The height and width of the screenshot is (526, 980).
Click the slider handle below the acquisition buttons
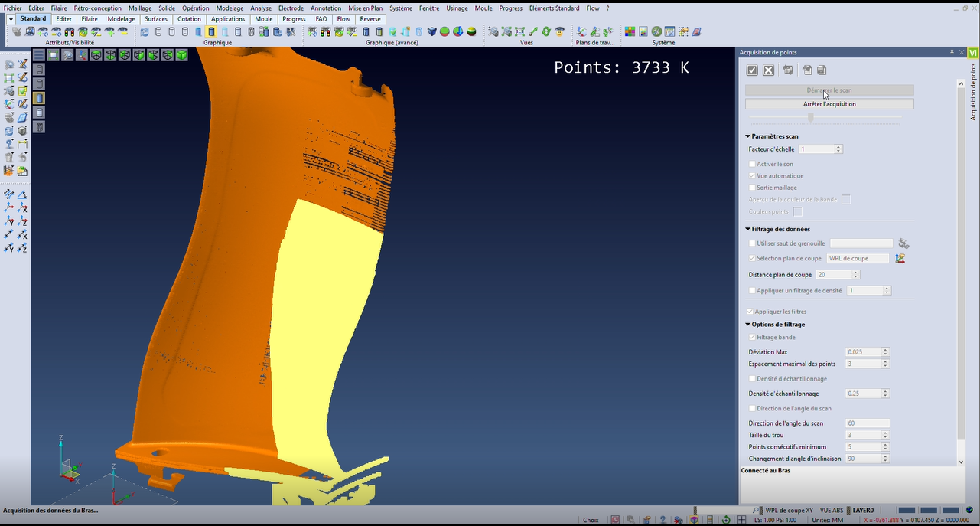(811, 118)
